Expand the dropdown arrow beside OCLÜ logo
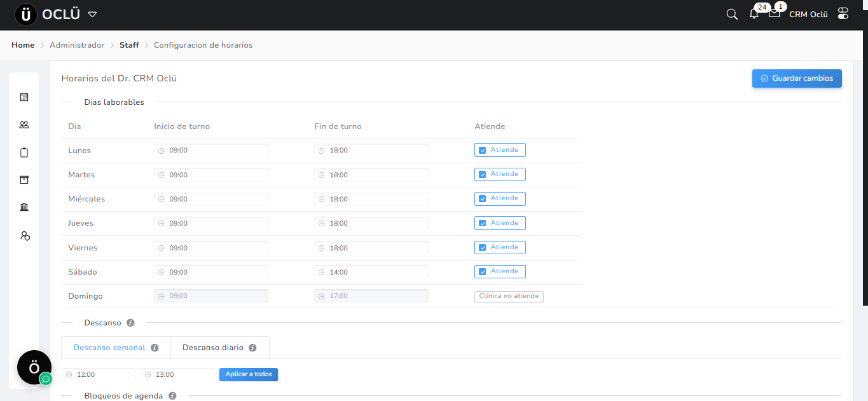The height and width of the screenshot is (401, 868). pyautogui.click(x=92, y=14)
